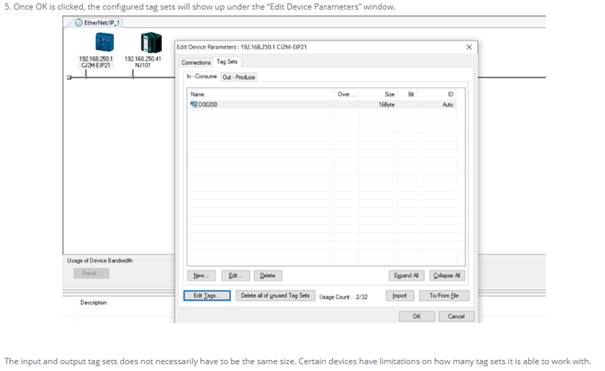The width and height of the screenshot is (605, 371).
Task: Click the Detail... button under Device Bandwidth
Action: pos(91,273)
